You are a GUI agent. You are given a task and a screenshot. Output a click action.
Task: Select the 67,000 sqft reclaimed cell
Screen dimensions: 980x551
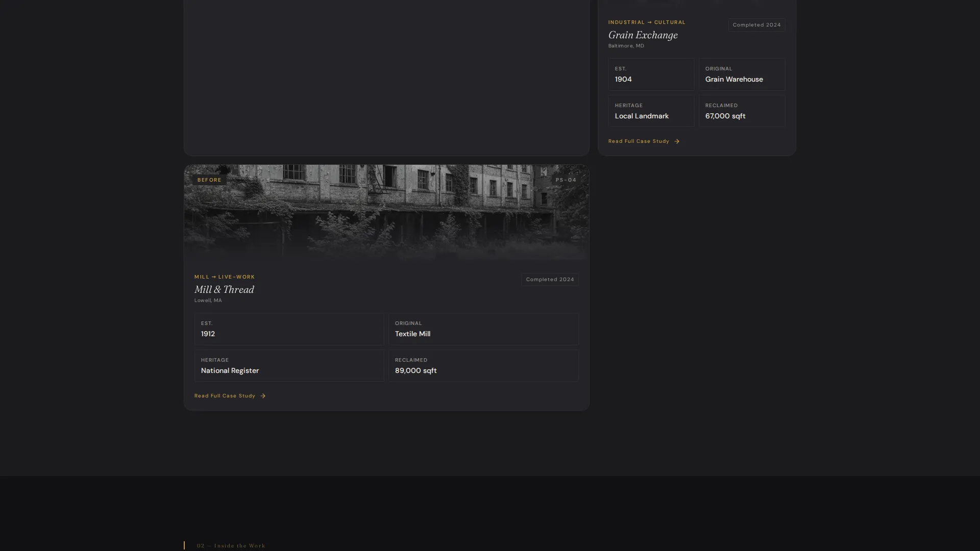[x=742, y=111]
